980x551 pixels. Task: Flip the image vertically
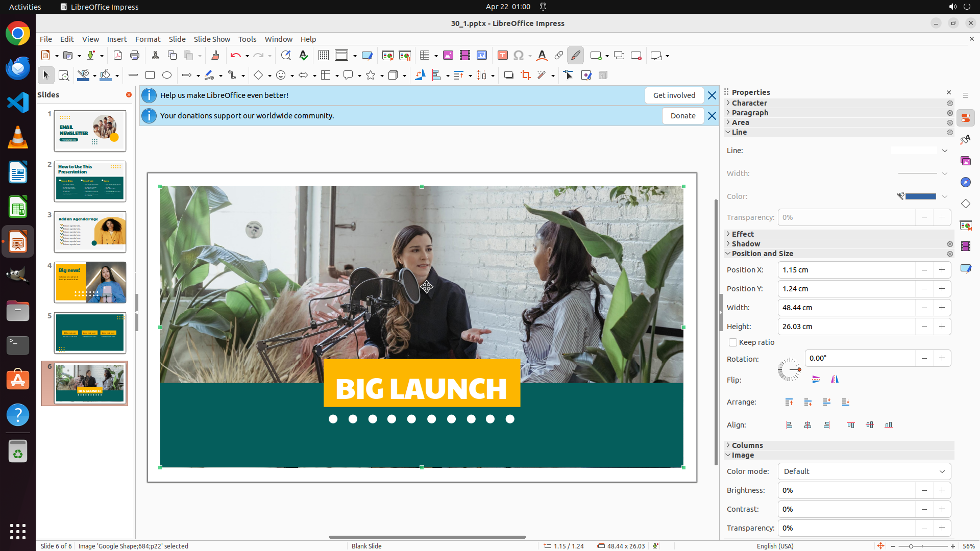click(816, 379)
